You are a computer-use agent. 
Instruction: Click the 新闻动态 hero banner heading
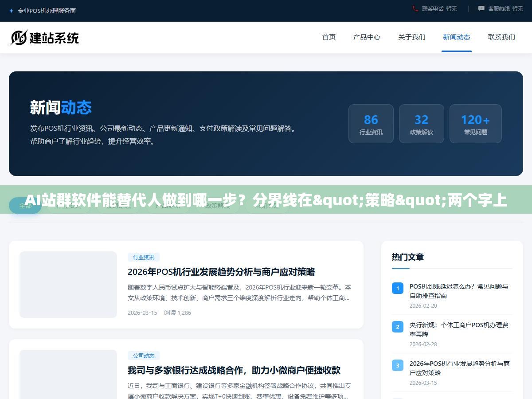tap(61, 108)
